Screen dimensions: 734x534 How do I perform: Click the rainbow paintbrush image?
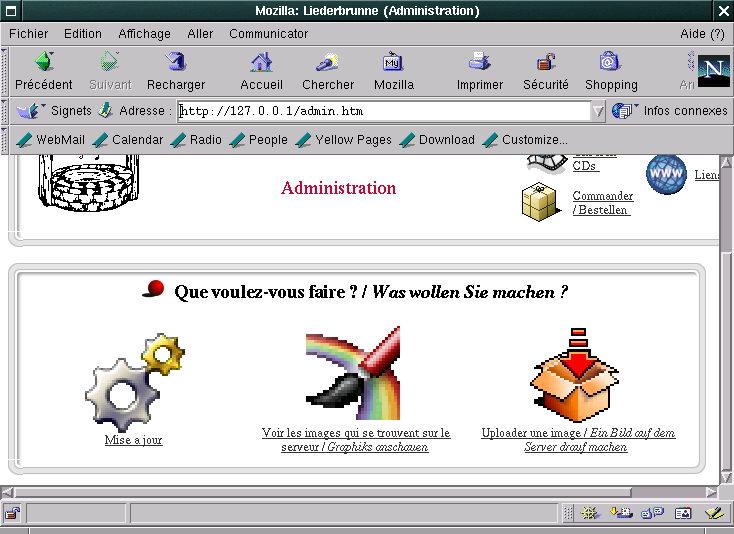click(353, 373)
